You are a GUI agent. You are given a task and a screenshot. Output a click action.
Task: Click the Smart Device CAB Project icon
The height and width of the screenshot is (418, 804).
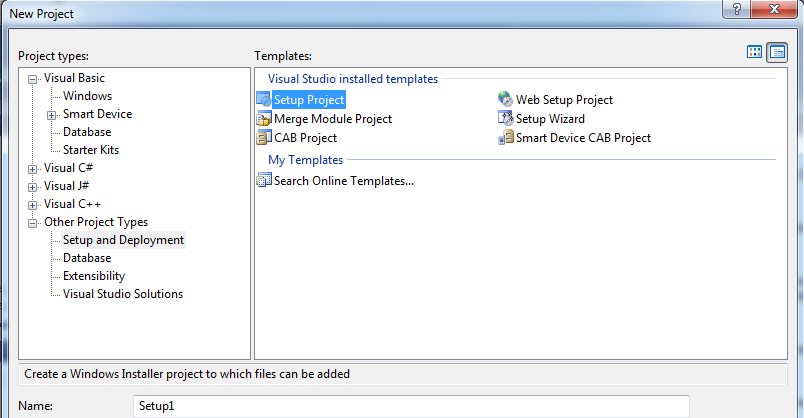click(x=506, y=137)
